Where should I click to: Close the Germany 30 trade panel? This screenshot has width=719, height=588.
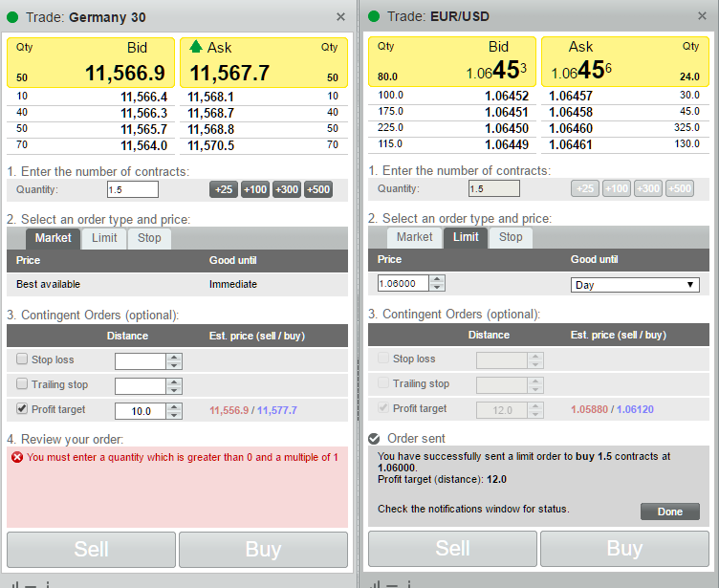click(x=340, y=17)
